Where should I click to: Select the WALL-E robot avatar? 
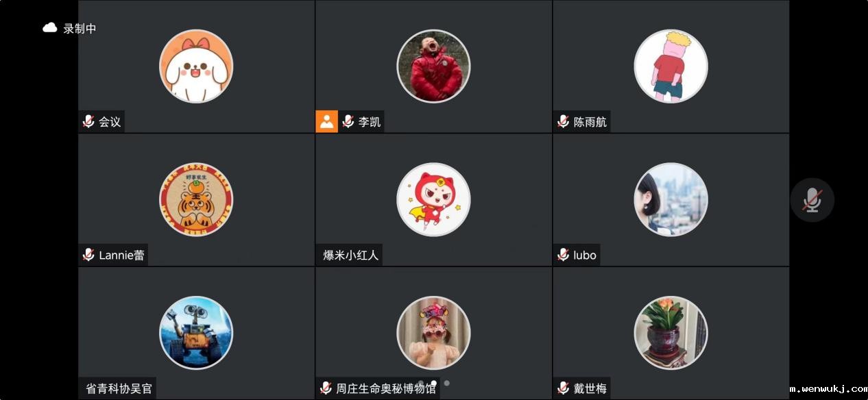pos(196,333)
